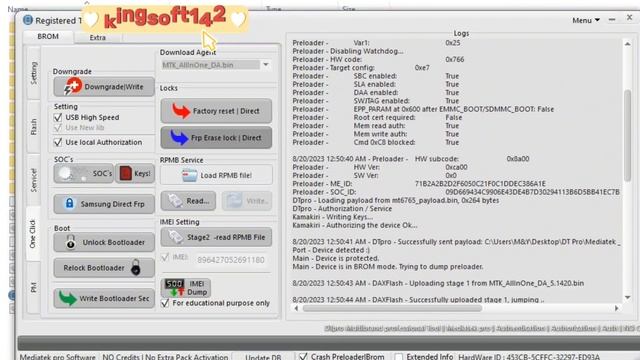The width and height of the screenshot is (640, 360).
Task: Toggle Crash Preloader|Brom checkbox
Action: click(303, 356)
